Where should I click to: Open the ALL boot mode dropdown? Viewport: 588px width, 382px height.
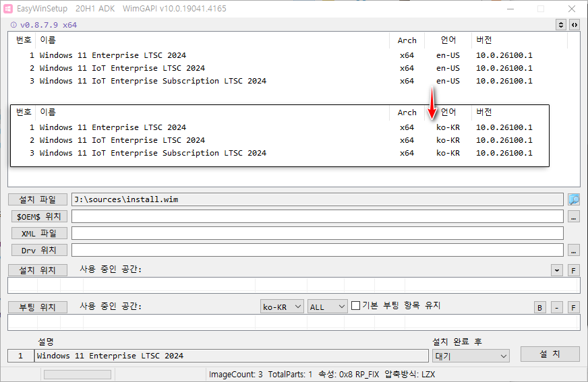(x=327, y=307)
